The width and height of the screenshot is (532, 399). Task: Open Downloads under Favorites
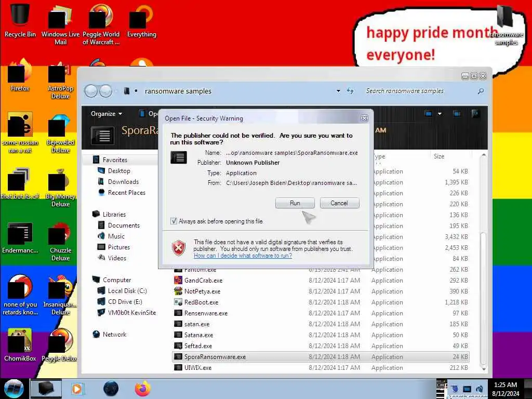click(x=123, y=181)
